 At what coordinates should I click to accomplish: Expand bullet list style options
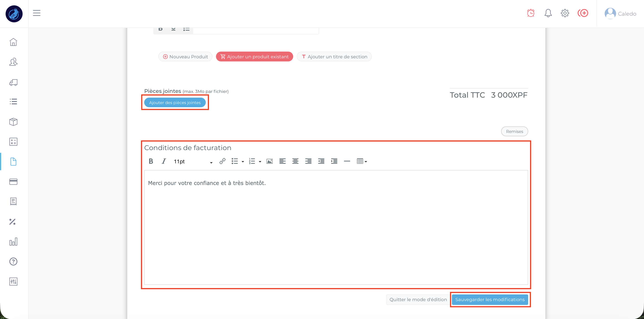point(243,162)
